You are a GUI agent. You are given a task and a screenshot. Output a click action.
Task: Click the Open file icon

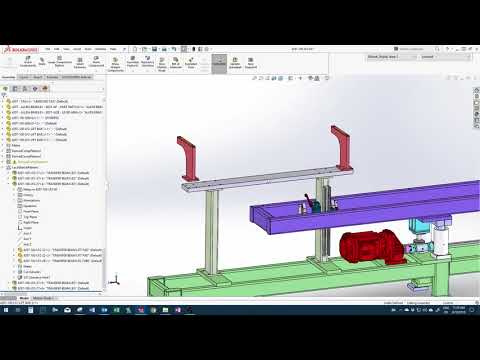tap(145, 49)
